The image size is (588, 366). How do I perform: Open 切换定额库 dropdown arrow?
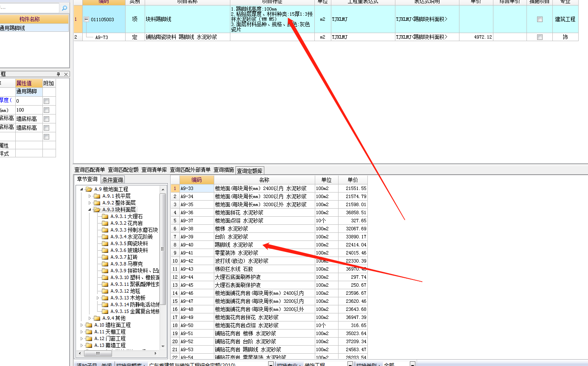(271, 364)
